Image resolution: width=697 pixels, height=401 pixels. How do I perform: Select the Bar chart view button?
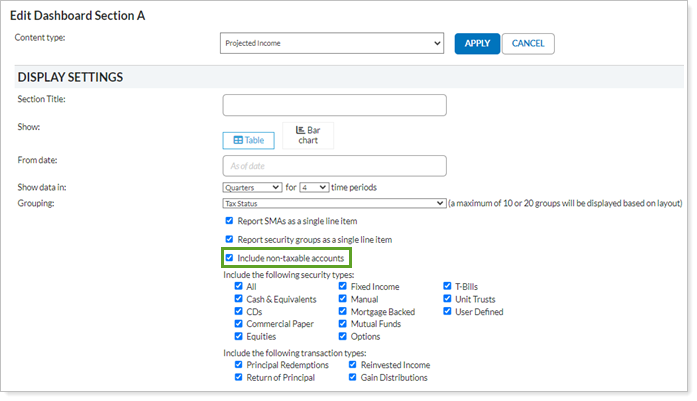tap(307, 135)
